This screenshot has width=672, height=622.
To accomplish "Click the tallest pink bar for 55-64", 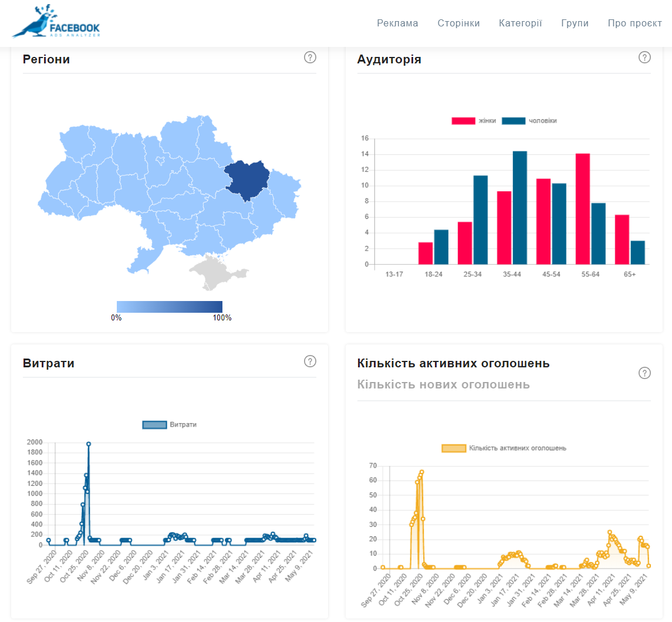I will click(582, 208).
